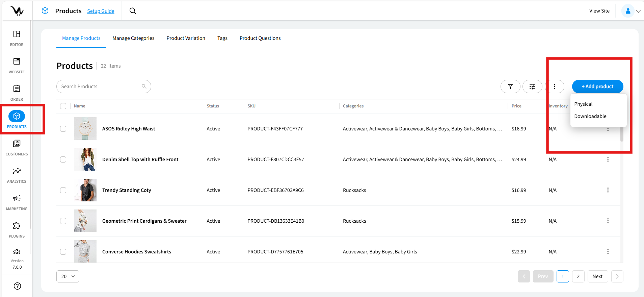Go to the Next page button

[x=597, y=276]
